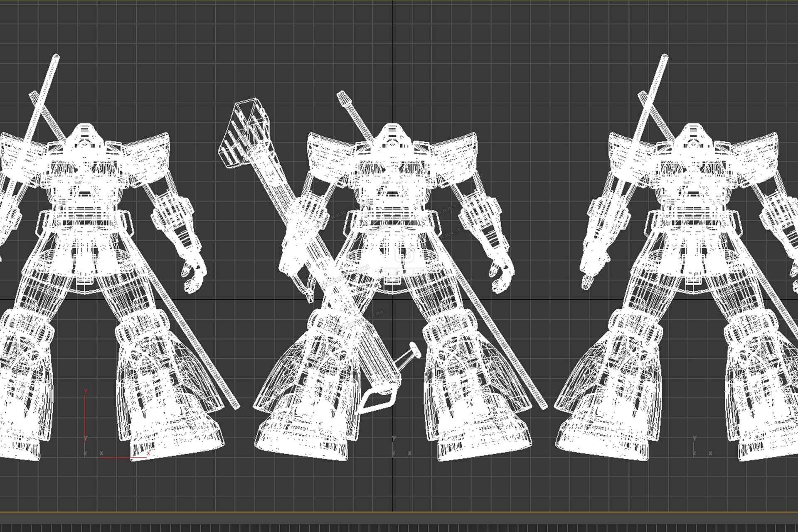798x532 pixels.
Task: Pick the red X-axis line of the gizmo
Action: point(123,457)
